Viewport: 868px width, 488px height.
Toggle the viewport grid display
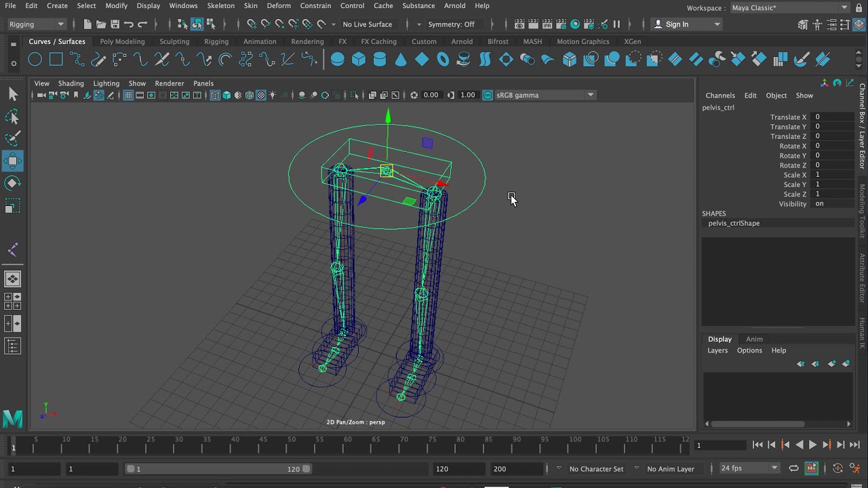[128, 96]
